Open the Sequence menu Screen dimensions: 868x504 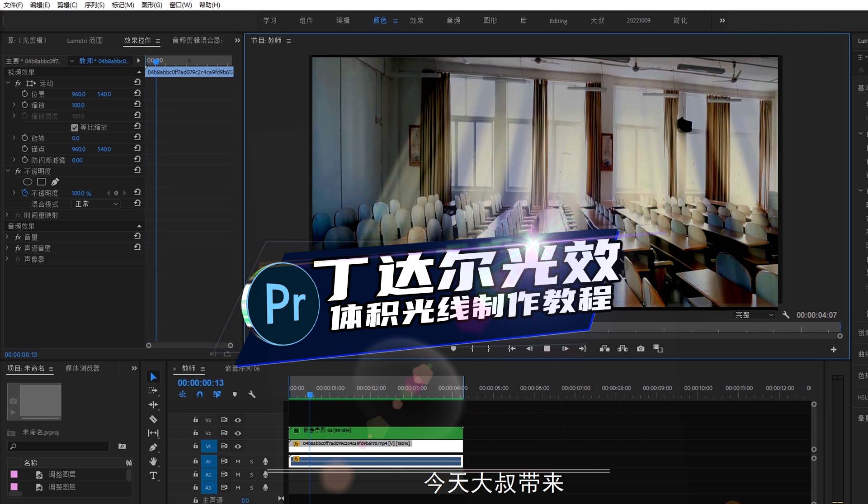pos(94,5)
